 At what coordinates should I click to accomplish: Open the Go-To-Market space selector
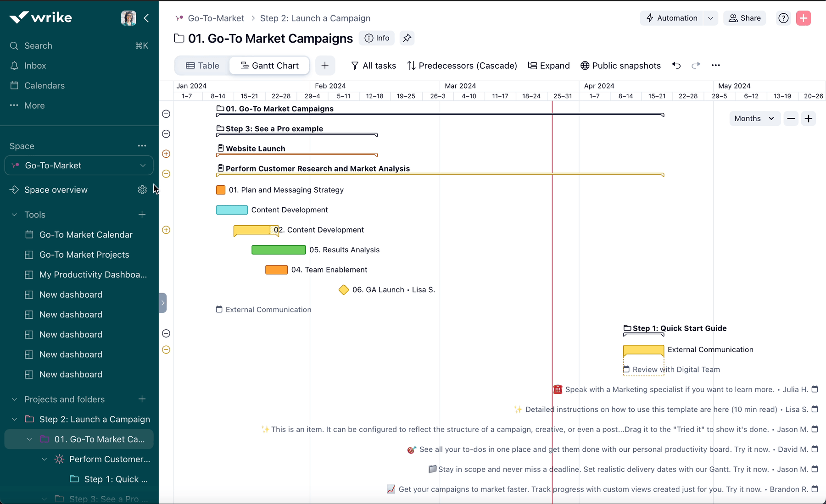coord(78,165)
